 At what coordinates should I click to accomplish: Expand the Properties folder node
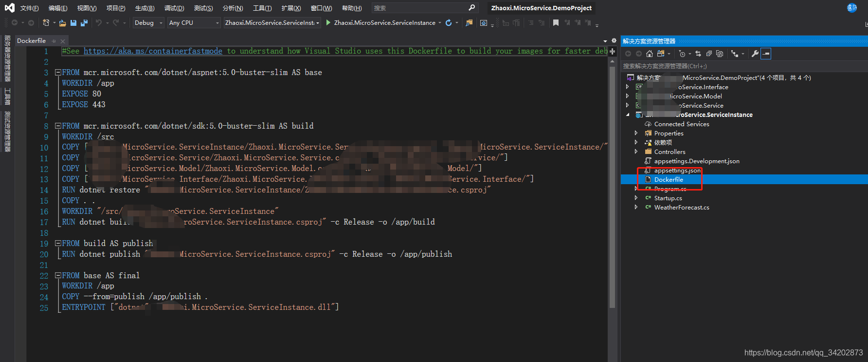636,133
